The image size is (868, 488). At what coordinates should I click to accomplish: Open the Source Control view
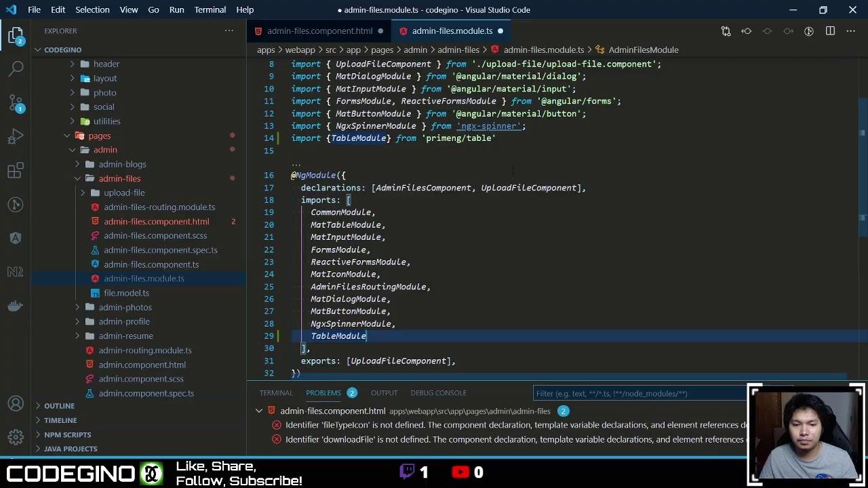pyautogui.click(x=16, y=103)
